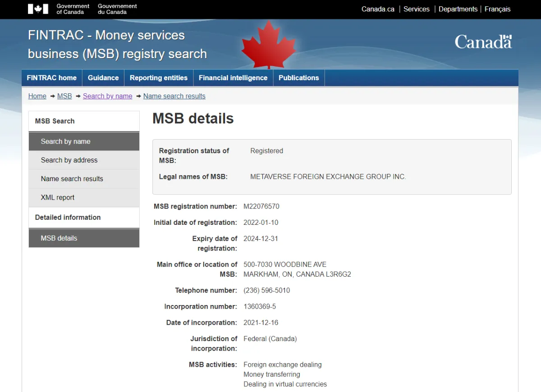Click the MSB activities label
Image resolution: width=541 pixels, height=392 pixels.
click(x=213, y=365)
